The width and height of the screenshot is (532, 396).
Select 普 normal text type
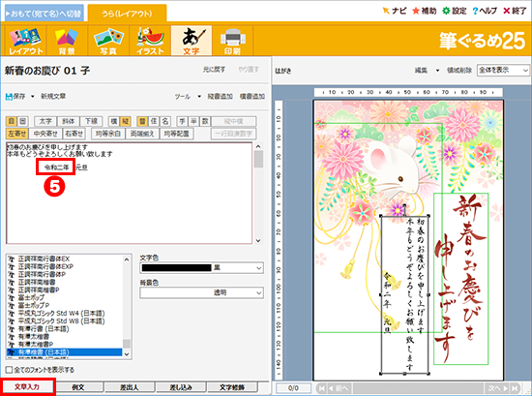pos(142,121)
